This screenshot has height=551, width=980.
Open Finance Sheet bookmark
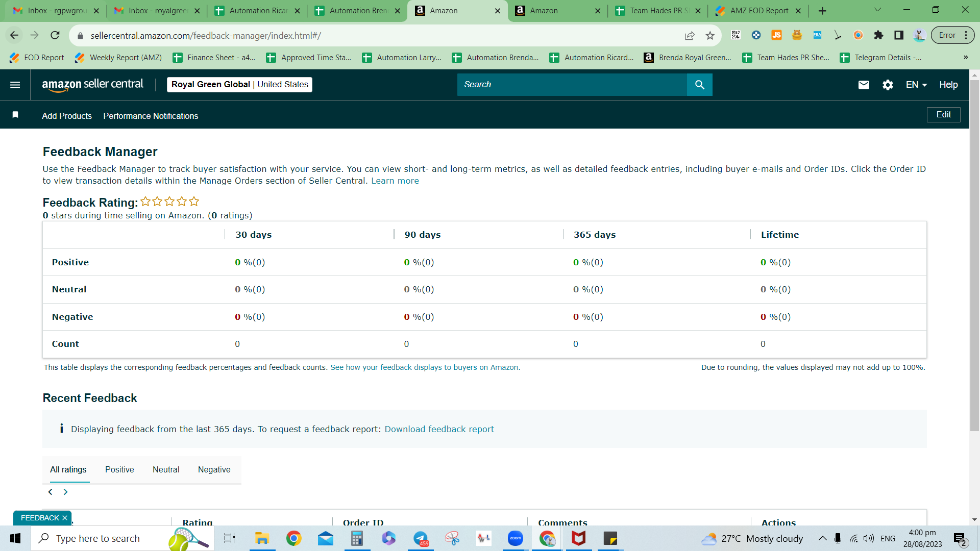214,57
